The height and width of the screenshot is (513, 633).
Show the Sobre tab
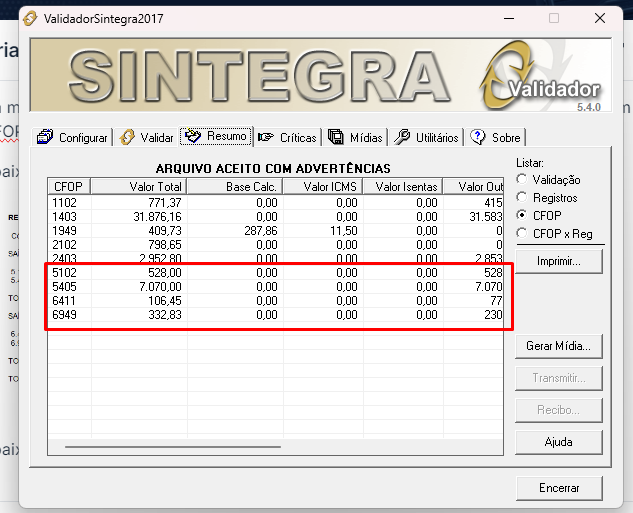[x=496, y=137]
